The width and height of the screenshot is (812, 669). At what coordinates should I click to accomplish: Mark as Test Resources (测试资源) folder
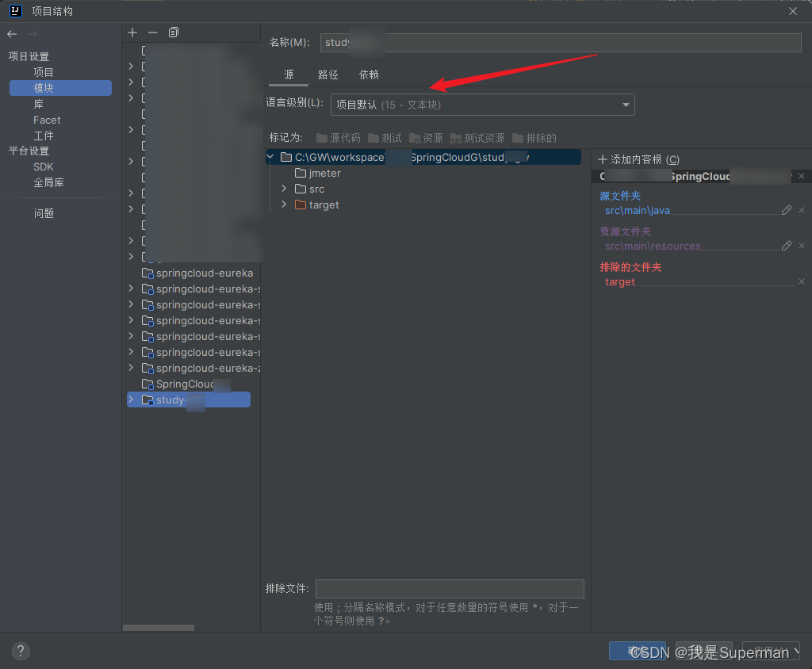coord(477,138)
